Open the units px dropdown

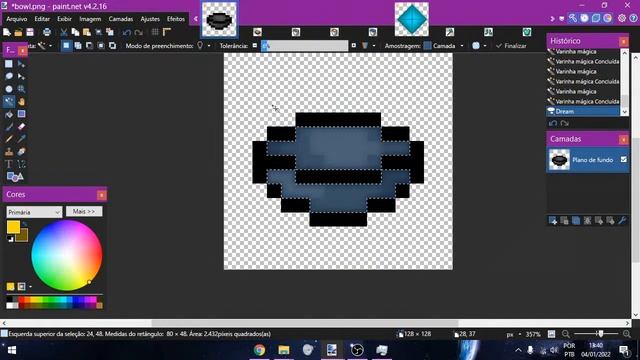520,334
